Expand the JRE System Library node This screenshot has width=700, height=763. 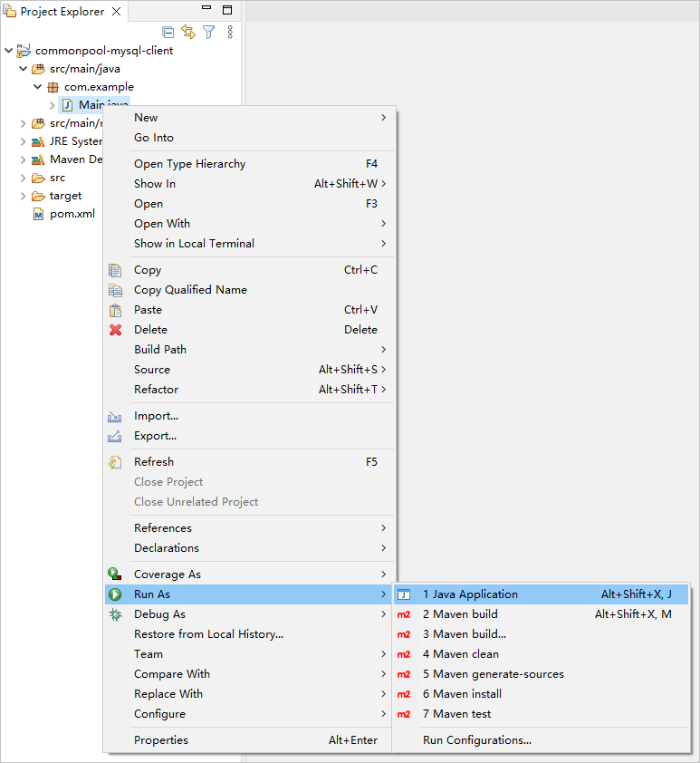click(x=24, y=141)
